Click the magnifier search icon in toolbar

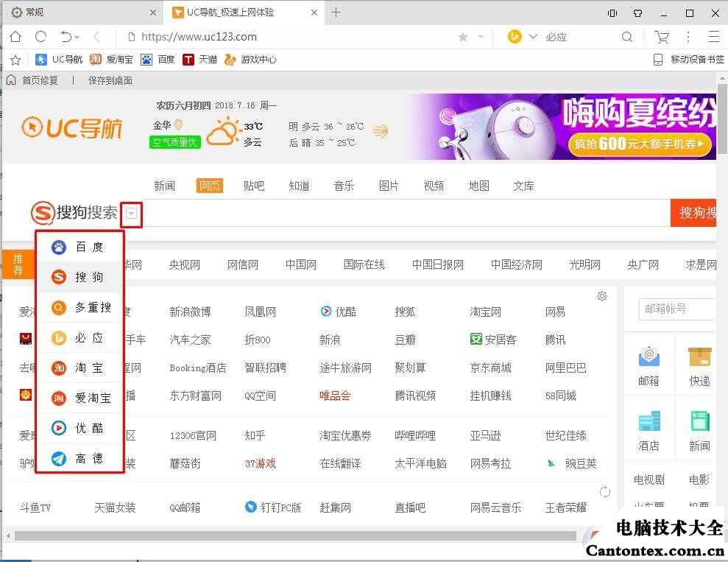pyautogui.click(x=626, y=37)
